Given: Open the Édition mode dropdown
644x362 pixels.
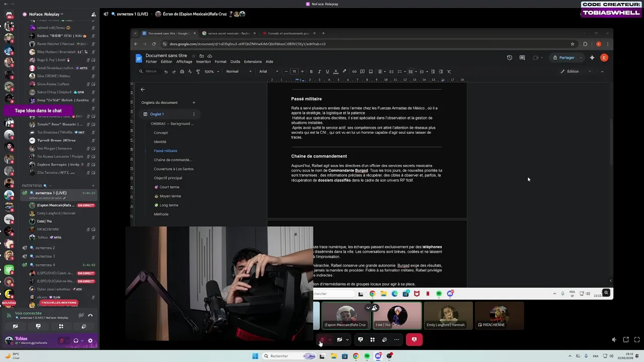Looking at the screenshot, I should click(x=576, y=71).
